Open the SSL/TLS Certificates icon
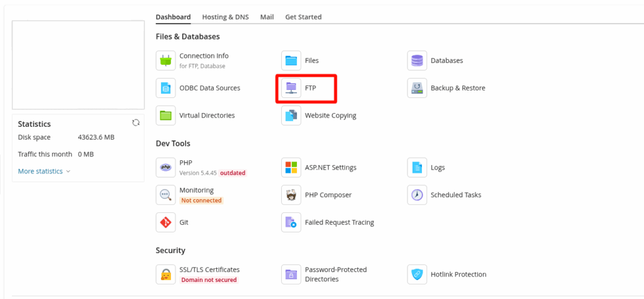This screenshot has width=644, height=299. click(x=166, y=275)
